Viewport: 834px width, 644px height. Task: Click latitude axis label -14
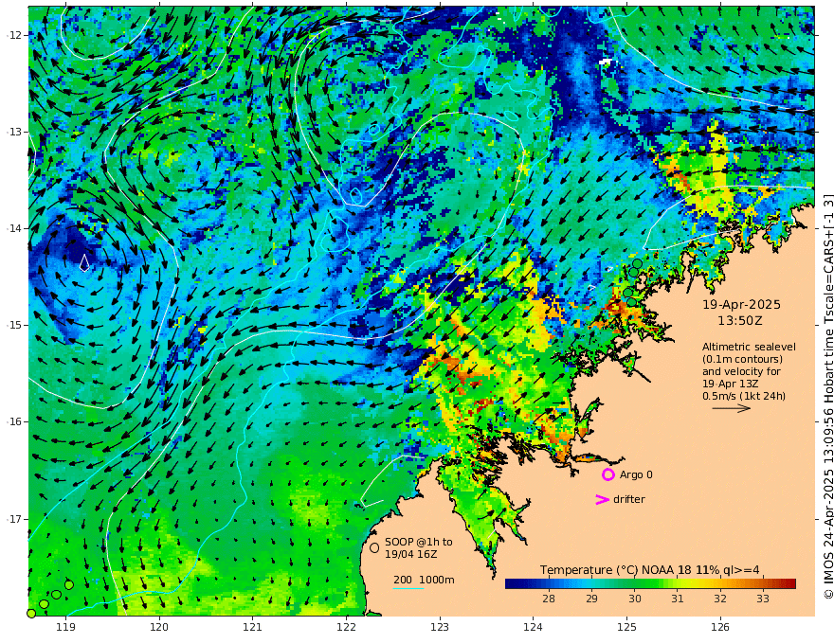(x=13, y=228)
